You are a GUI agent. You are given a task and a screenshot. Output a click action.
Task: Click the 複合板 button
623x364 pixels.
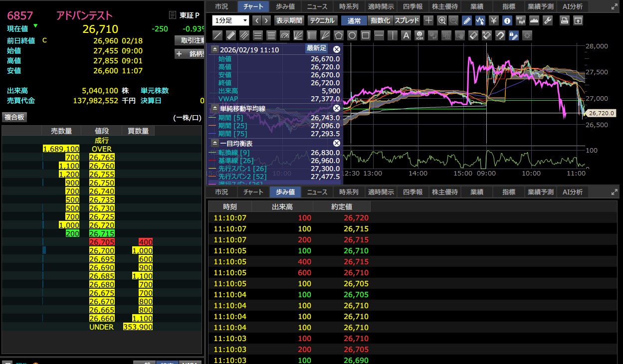[x=14, y=117]
